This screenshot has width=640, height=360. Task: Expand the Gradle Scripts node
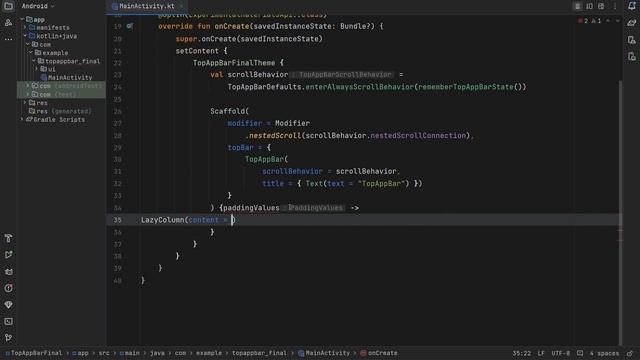[22, 119]
